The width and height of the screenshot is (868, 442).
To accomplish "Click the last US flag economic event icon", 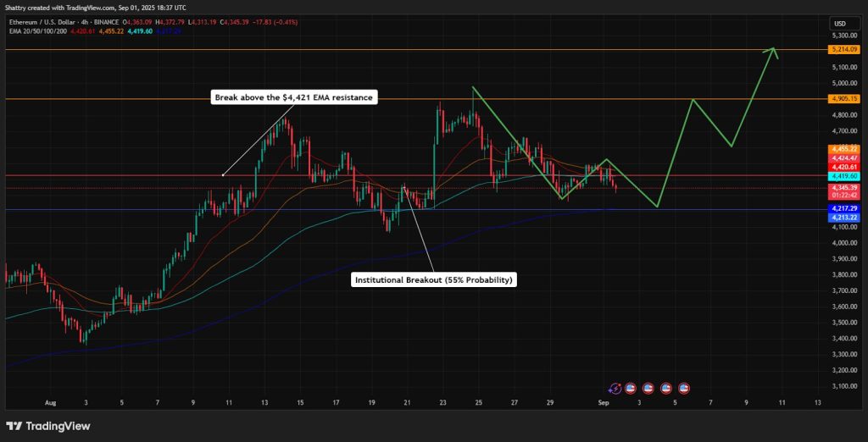I will [x=684, y=388].
